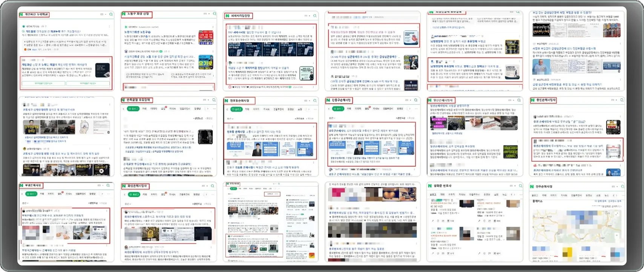The height and width of the screenshot is (272, 644).
Task: Click the magnifier icon in 폐제자리암진단 search bar
Action: coord(315,15)
